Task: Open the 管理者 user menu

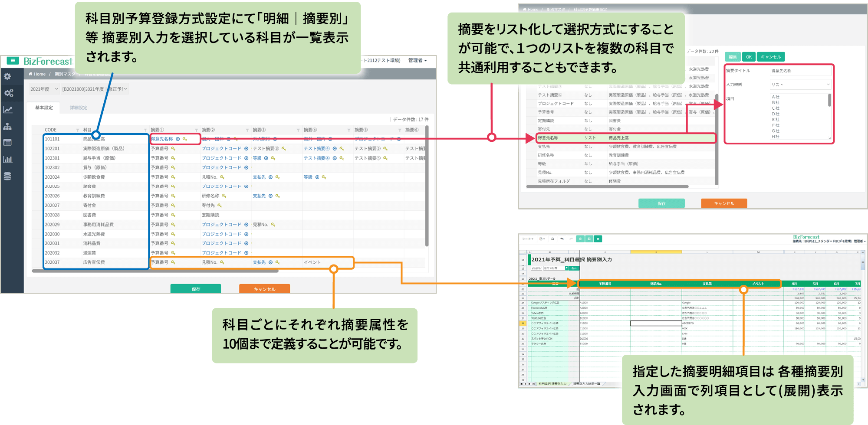Action: (417, 61)
